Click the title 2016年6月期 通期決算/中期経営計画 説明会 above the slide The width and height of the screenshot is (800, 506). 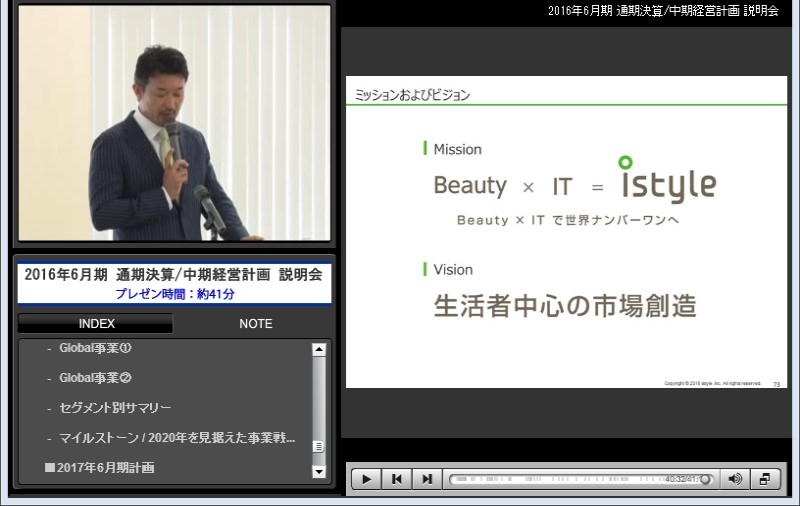(x=663, y=11)
